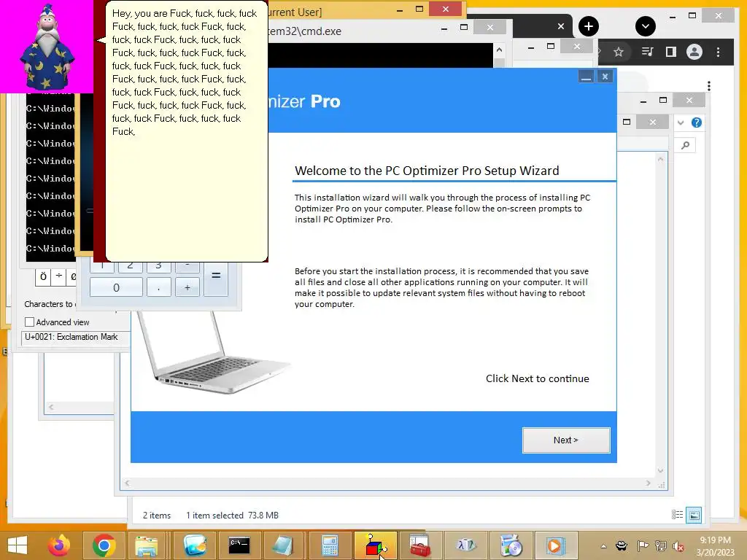
Task: Open the picture viewer taskbar icon
Action: click(x=194, y=545)
